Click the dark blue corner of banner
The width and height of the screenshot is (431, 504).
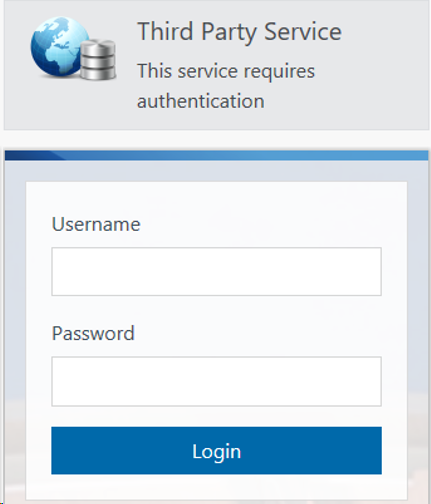[30, 155]
